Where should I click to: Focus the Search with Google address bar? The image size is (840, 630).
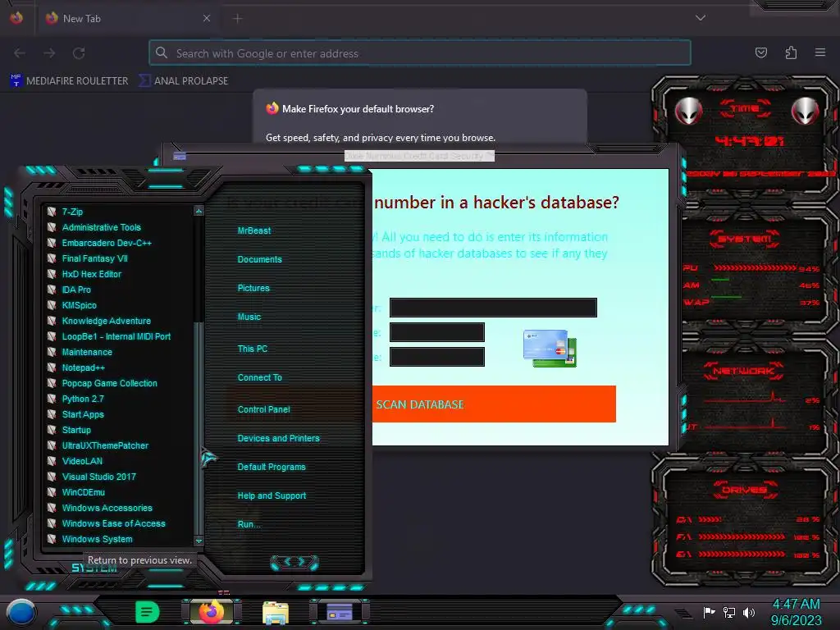coord(420,53)
